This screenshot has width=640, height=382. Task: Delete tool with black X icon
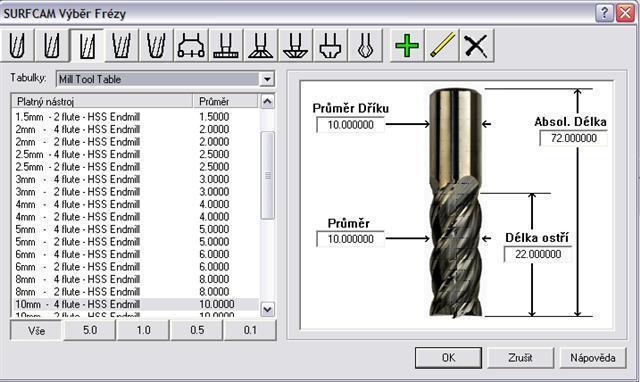pos(476,45)
